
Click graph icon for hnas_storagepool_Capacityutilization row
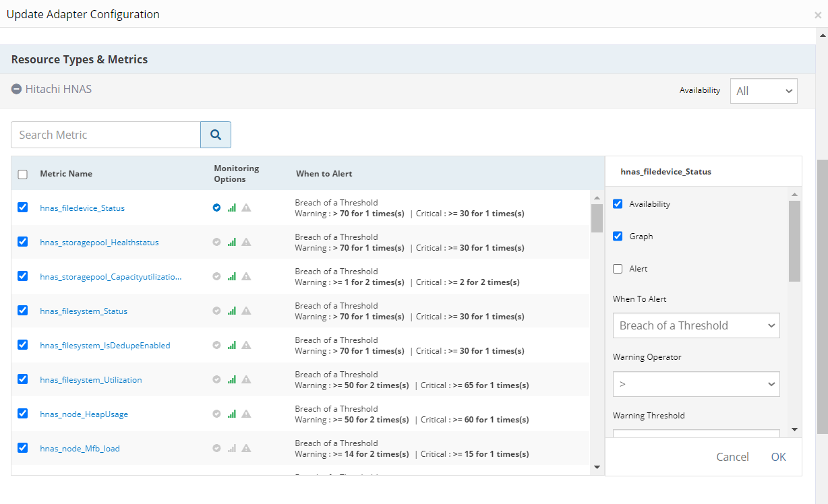click(232, 276)
